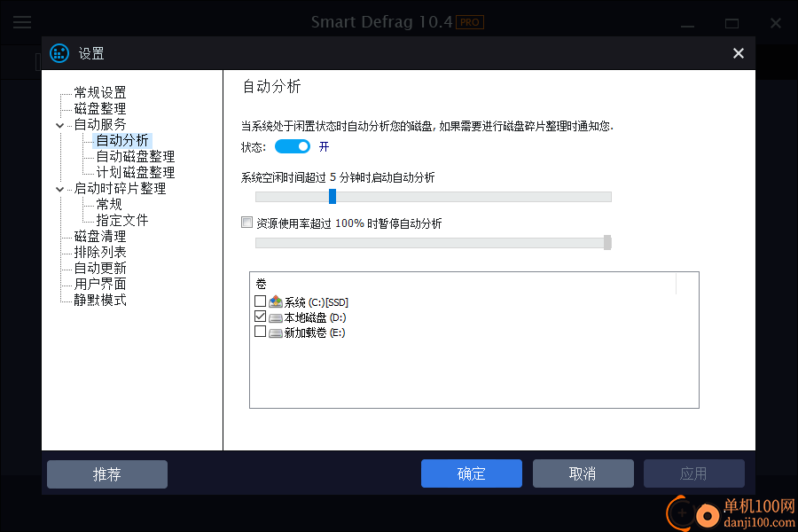The image size is (798, 532).
Task: Click the 应用 button
Action: [693, 473]
